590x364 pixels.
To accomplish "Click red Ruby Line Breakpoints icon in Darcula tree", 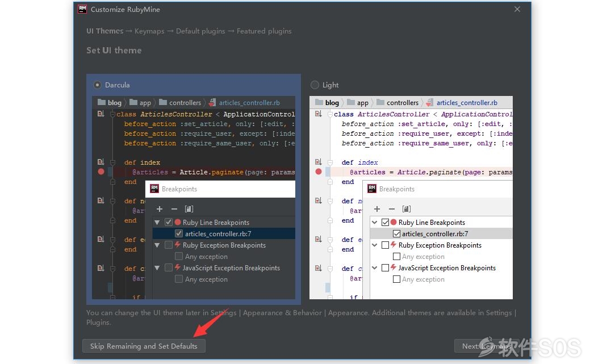I will [x=178, y=222].
